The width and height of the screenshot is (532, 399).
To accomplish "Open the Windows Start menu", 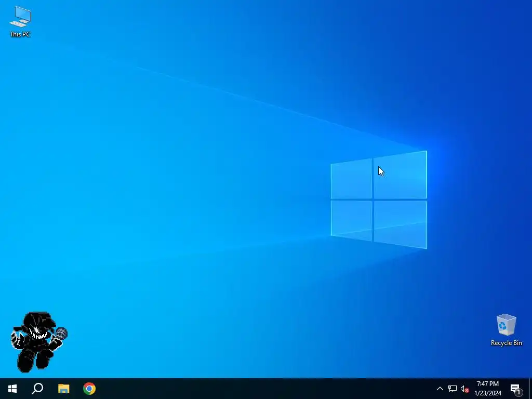I will tap(12, 389).
